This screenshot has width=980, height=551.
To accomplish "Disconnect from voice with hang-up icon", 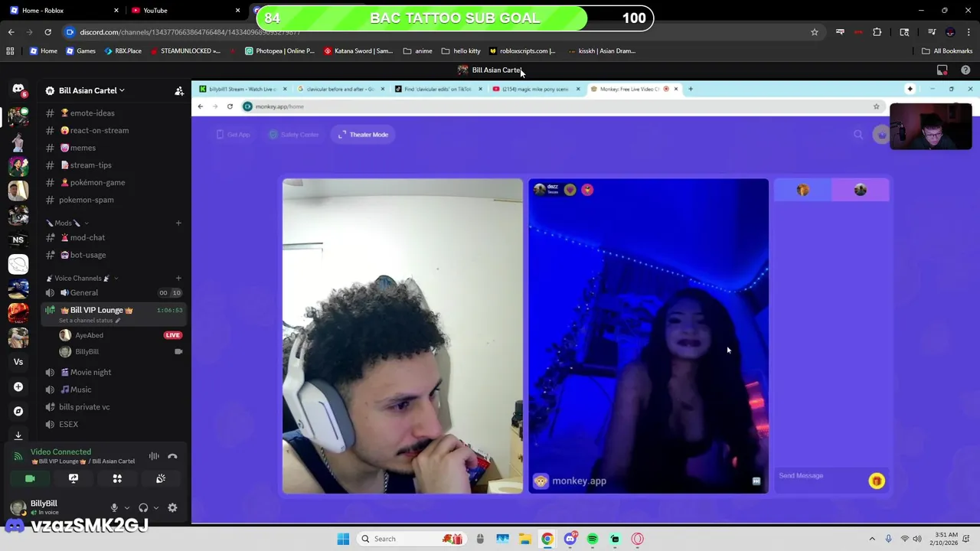I will [x=172, y=456].
